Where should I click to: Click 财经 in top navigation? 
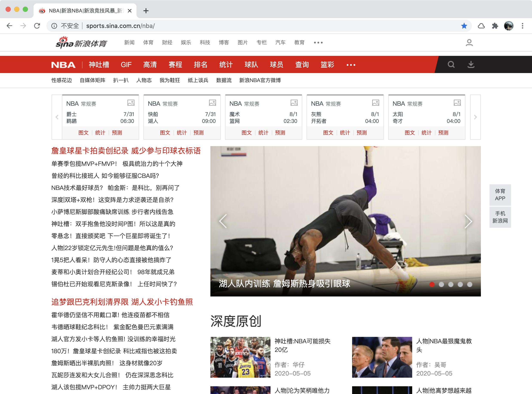pyautogui.click(x=167, y=43)
